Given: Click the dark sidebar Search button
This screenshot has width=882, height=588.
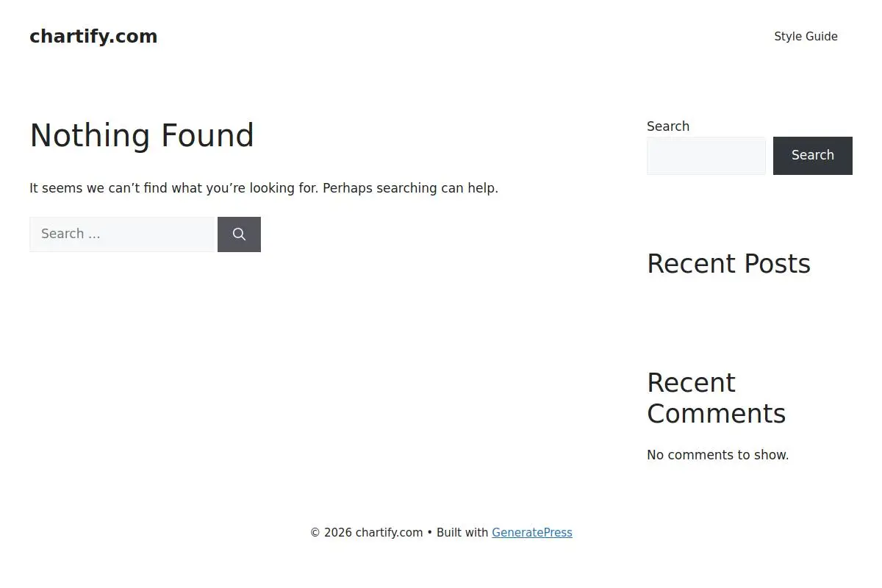Looking at the screenshot, I should (x=813, y=156).
